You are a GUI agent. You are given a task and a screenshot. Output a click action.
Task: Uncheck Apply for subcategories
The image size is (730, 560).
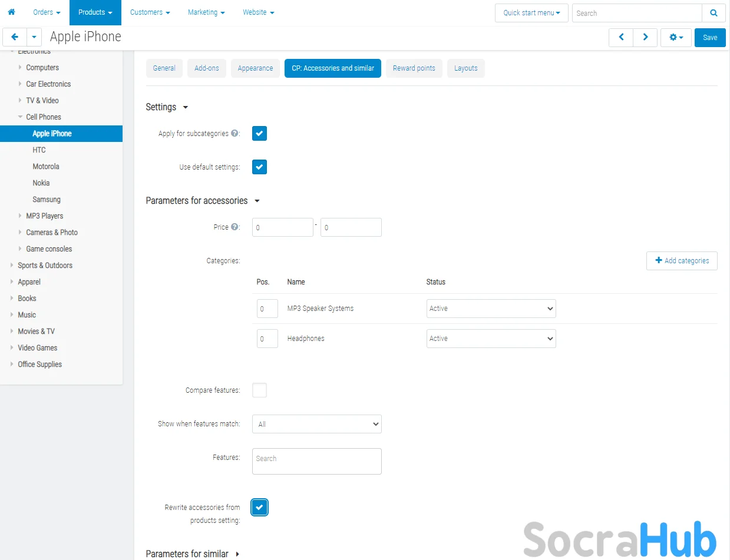tap(260, 134)
